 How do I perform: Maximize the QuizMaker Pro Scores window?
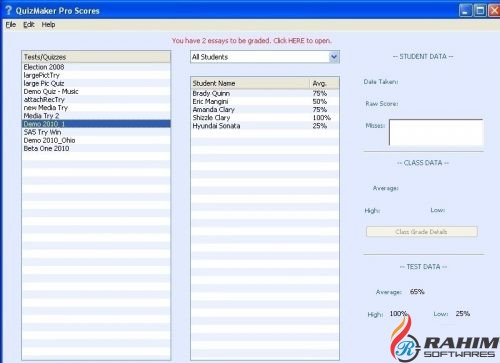(480, 11)
